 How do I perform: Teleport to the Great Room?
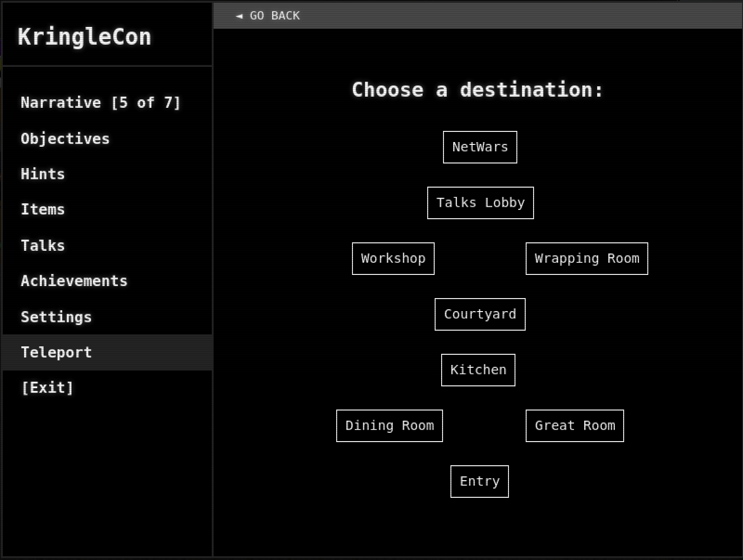pos(574,426)
